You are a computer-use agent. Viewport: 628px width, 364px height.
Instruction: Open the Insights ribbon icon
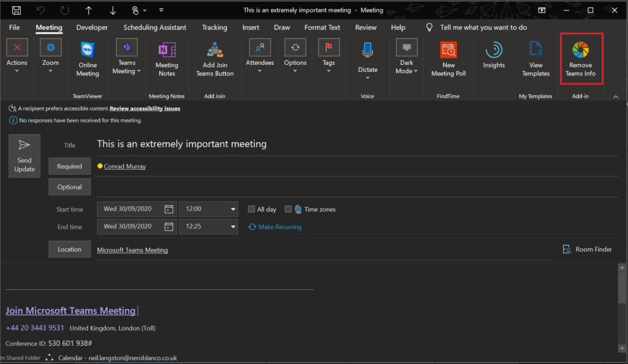point(494,55)
